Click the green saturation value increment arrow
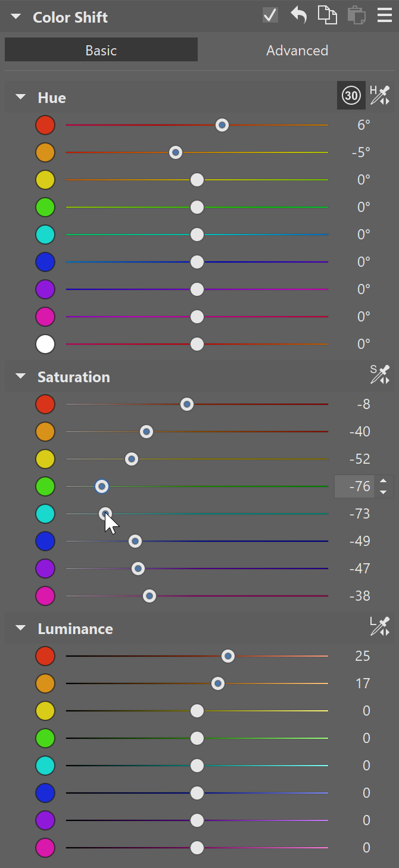Screen dimensions: 399x868 (384, 481)
